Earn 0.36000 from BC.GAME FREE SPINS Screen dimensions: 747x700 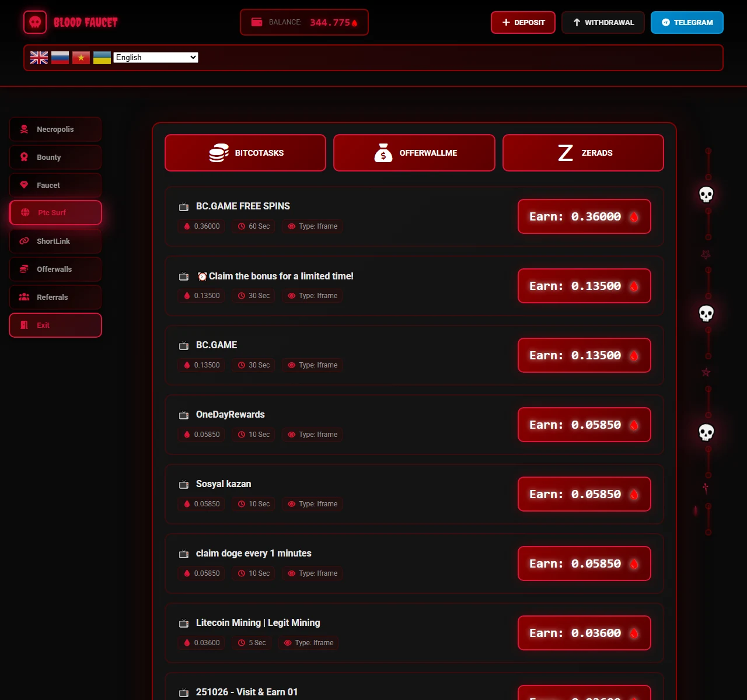point(584,216)
